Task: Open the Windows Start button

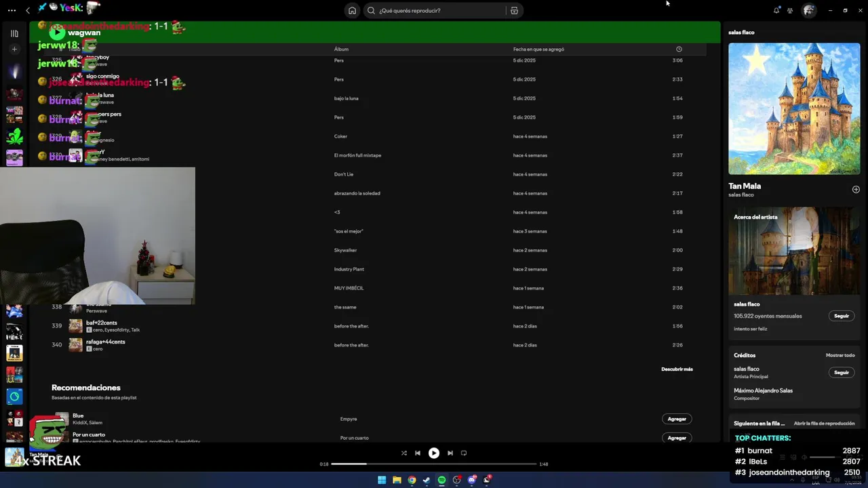Action: click(382, 480)
